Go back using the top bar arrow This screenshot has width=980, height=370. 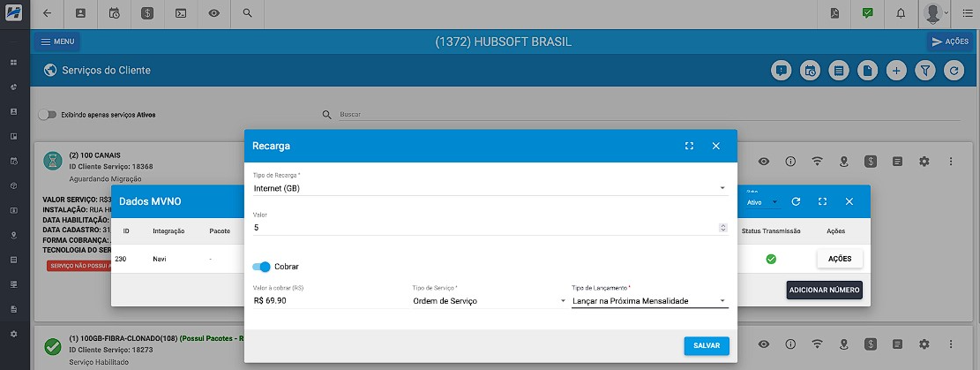[x=48, y=12]
